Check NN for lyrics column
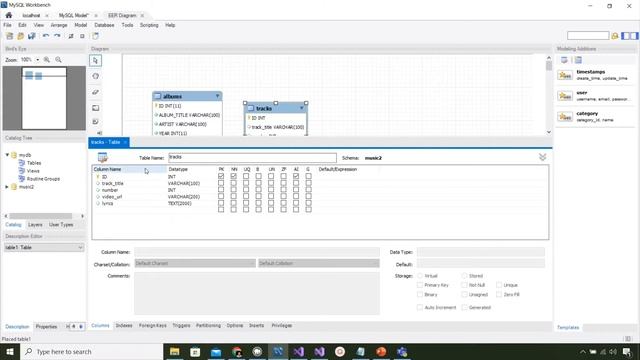The height and width of the screenshot is (360, 640). 233,203
